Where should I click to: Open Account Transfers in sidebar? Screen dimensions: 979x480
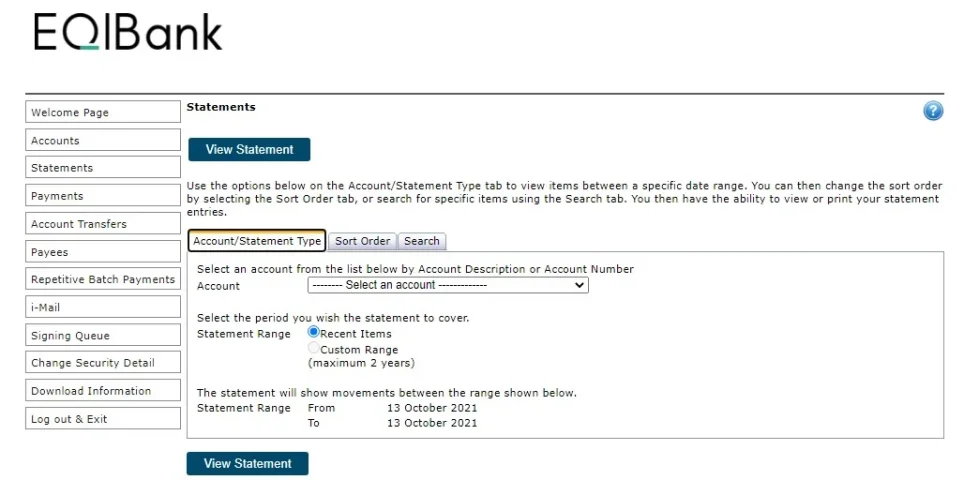click(103, 223)
